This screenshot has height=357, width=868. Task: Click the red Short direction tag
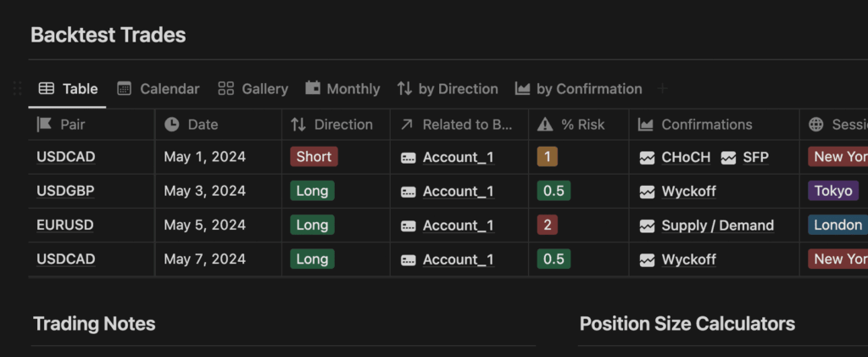tap(314, 157)
